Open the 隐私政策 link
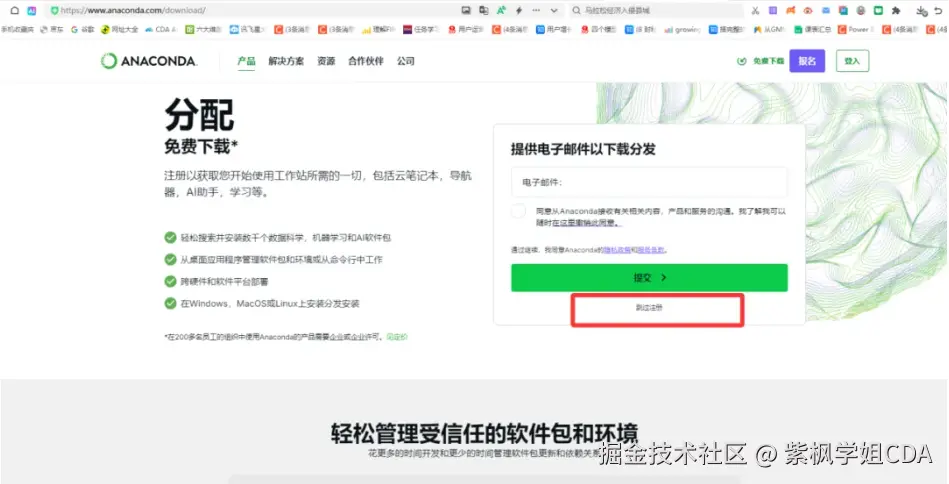The height and width of the screenshot is (484, 949). [617, 249]
